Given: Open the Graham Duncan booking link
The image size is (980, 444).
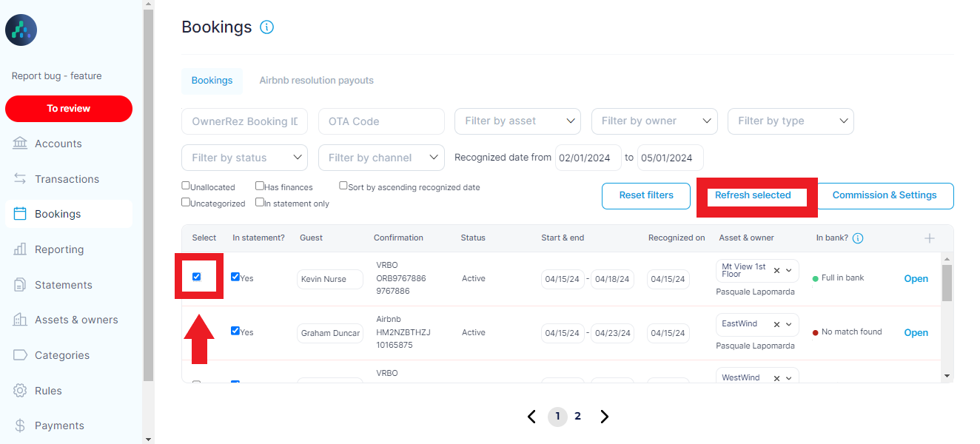Looking at the screenshot, I should 916,333.
